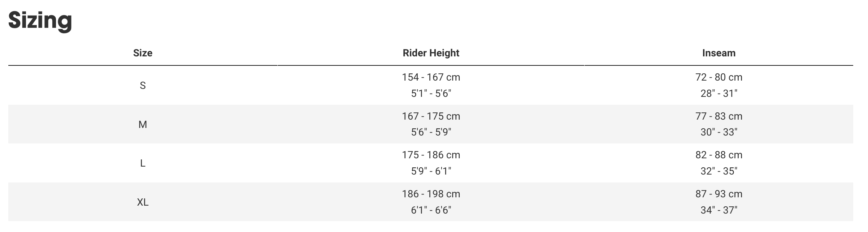Click the 82 - 88 cm inseam value
Image resolution: width=868 pixels, height=232 pixels.
pyautogui.click(x=719, y=155)
